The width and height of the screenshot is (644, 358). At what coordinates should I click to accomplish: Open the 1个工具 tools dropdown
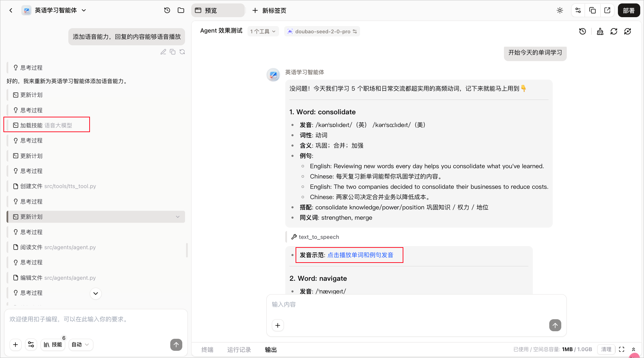[x=263, y=31]
